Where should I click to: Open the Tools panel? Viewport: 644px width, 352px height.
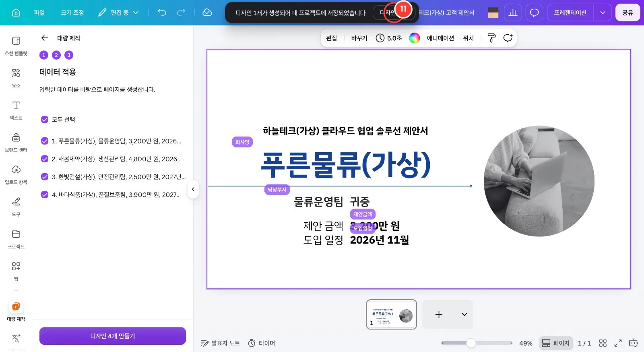(16, 207)
